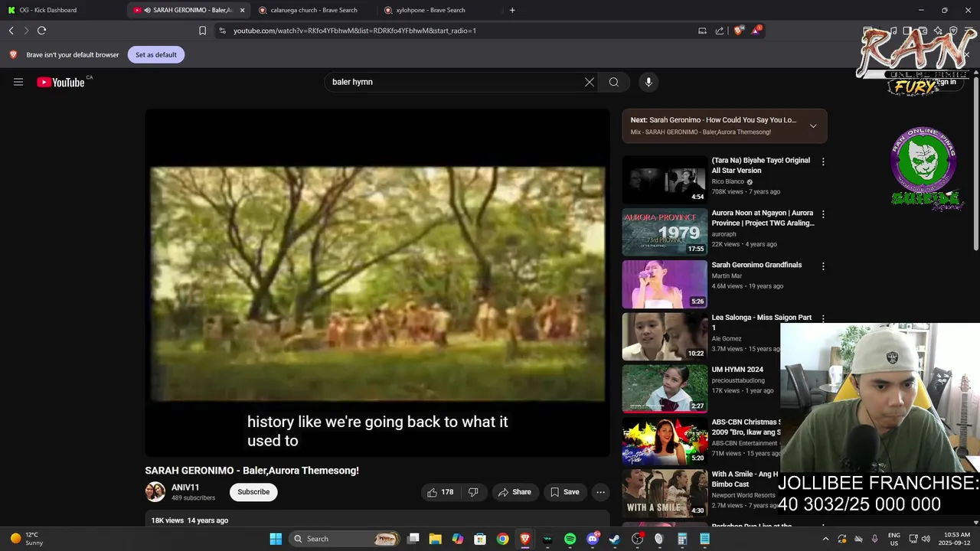The height and width of the screenshot is (551, 980).
Task: Open the site settings icon beside the URL
Action: 222,31
